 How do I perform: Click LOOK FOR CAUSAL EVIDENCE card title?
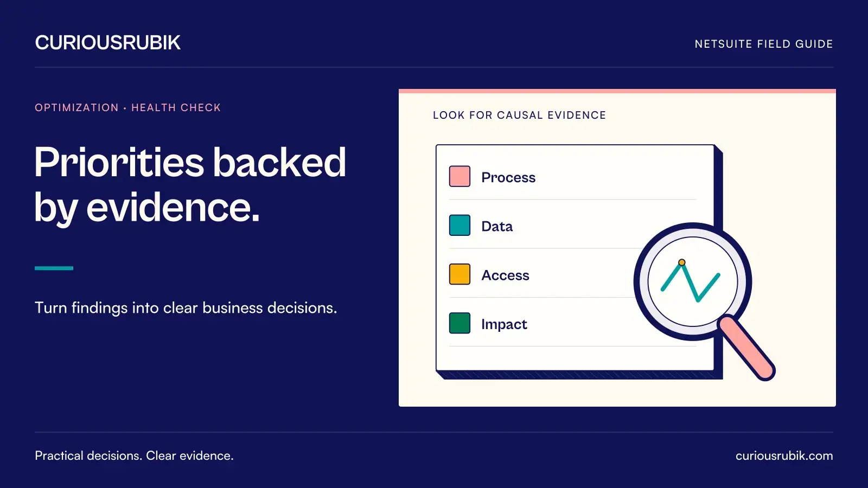click(519, 115)
